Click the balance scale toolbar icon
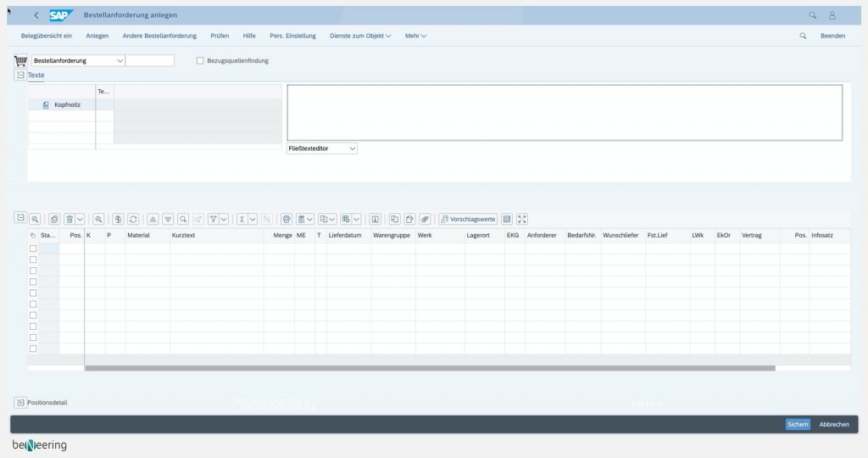Viewport: 868px width, 458px height. tap(118, 220)
